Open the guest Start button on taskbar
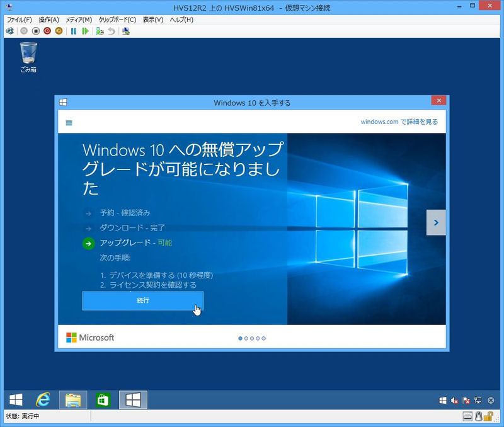This screenshot has height=427, width=504. tap(16, 400)
